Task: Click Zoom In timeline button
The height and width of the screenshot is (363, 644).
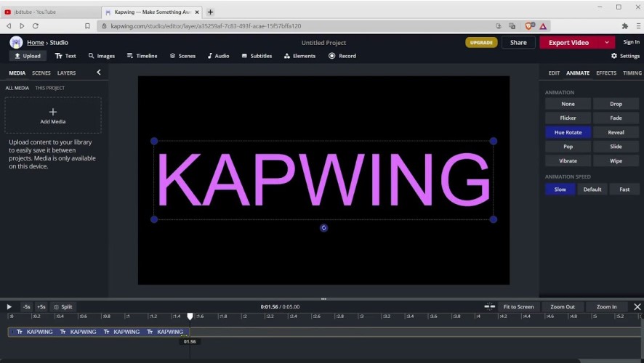Action: (x=606, y=306)
